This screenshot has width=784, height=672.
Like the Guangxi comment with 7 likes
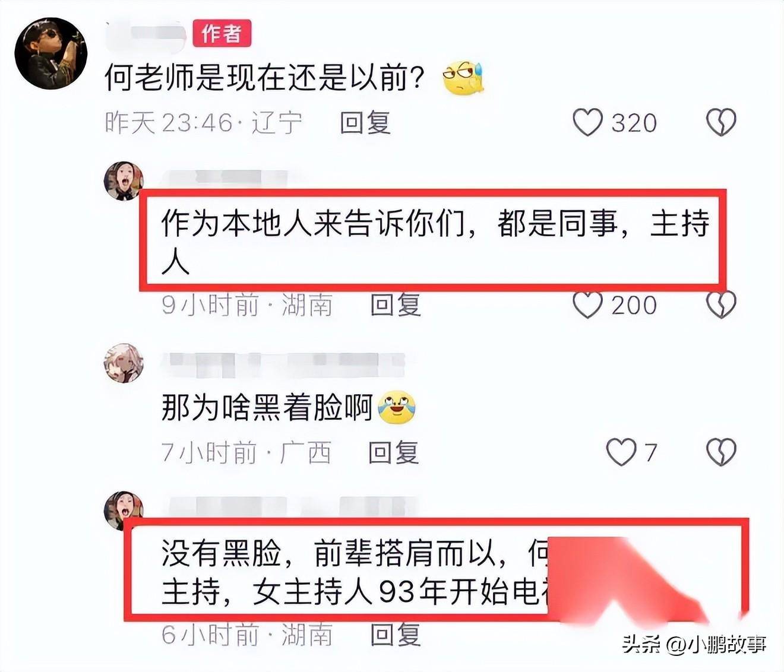coord(621,452)
